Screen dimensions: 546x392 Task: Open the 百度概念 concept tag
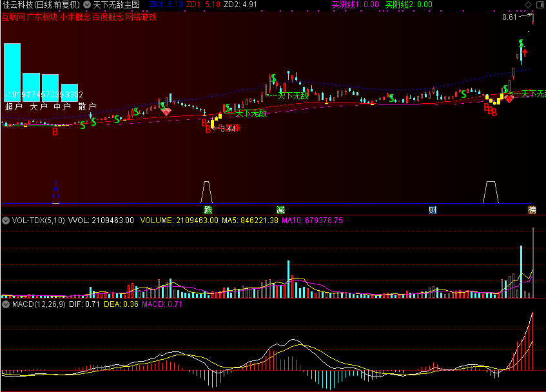click(x=108, y=17)
